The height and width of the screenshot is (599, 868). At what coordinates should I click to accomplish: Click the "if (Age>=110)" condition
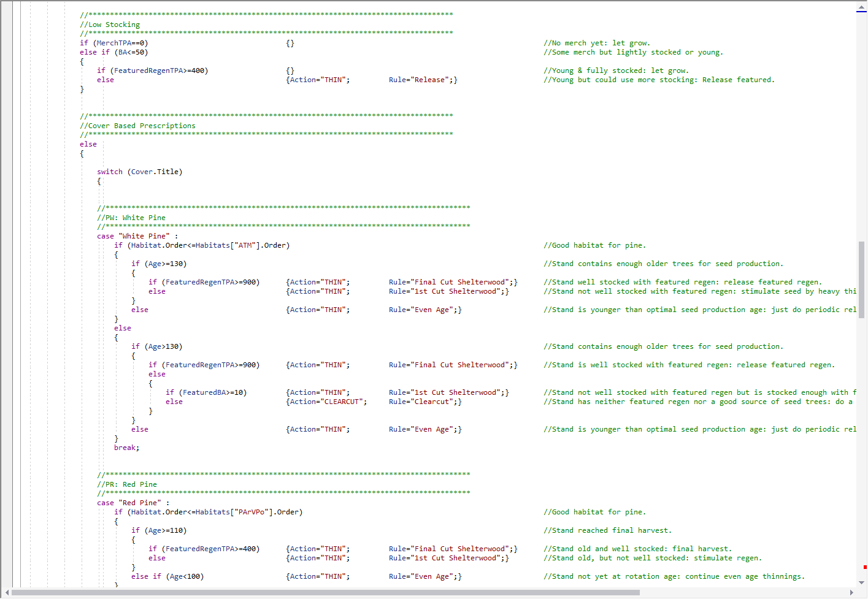(159, 530)
